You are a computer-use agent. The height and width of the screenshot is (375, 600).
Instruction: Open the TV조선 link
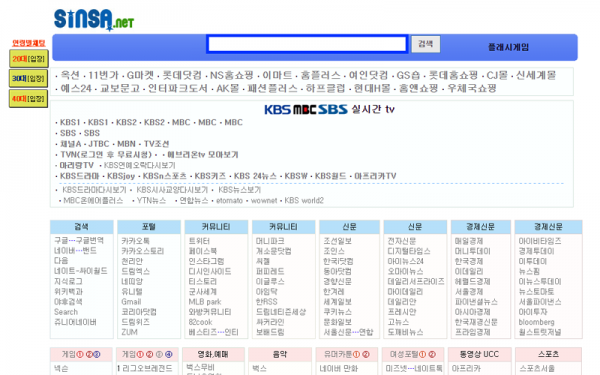tap(156, 144)
